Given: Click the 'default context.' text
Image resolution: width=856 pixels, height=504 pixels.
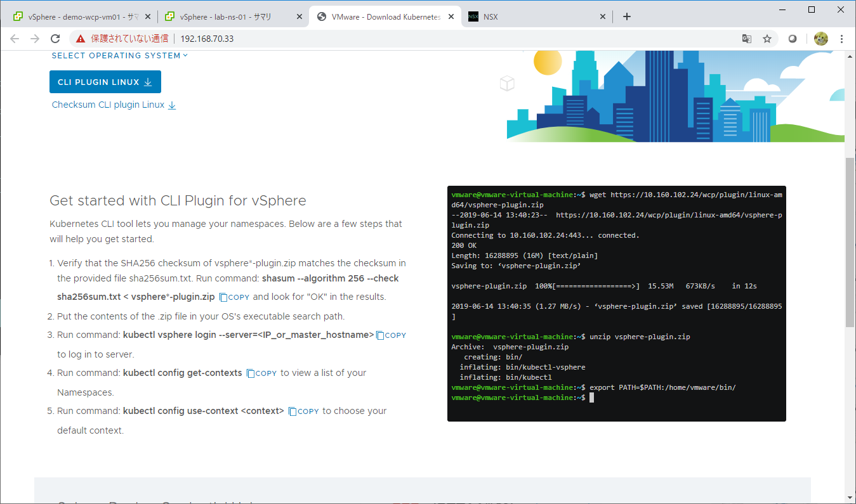Looking at the screenshot, I should 90,430.
